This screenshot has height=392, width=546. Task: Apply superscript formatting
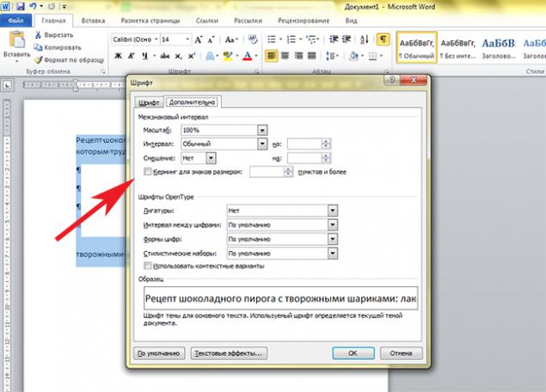pyautogui.click(x=192, y=56)
